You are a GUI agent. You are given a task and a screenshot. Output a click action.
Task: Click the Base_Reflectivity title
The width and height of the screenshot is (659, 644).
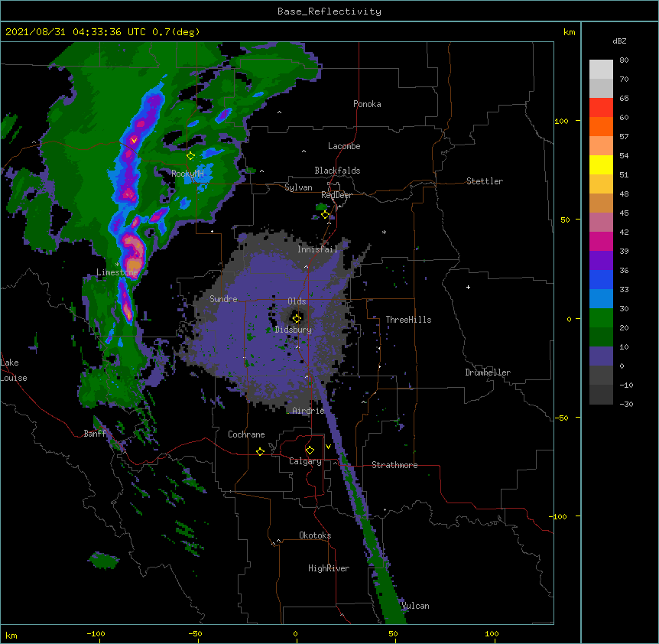pyautogui.click(x=329, y=11)
